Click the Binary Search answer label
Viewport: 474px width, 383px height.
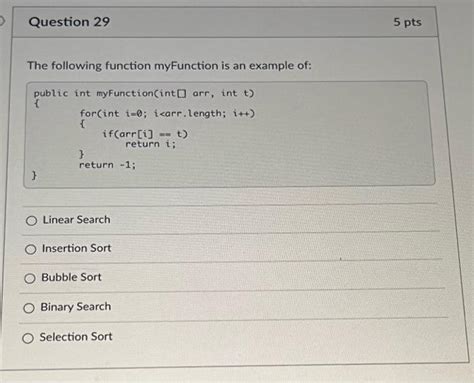click(76, 307)
